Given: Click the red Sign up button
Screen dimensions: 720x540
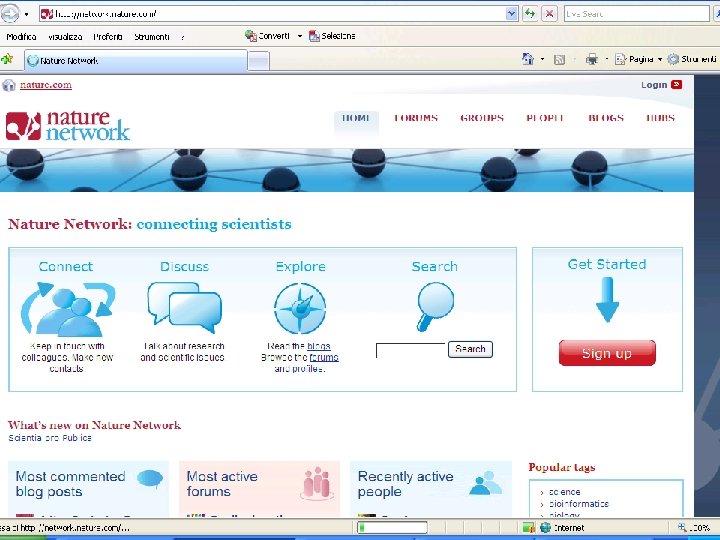Looking at the screenshot, I should click(607, 353).
